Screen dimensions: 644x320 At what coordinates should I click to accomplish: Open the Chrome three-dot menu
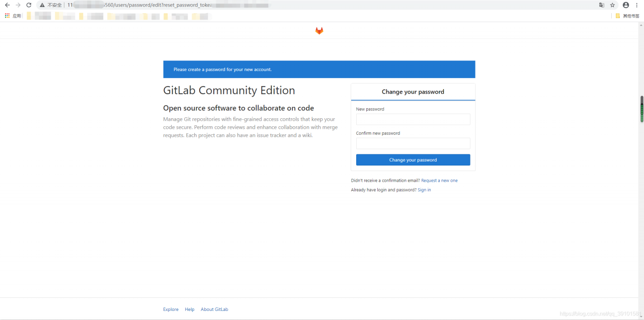point(637,5)
